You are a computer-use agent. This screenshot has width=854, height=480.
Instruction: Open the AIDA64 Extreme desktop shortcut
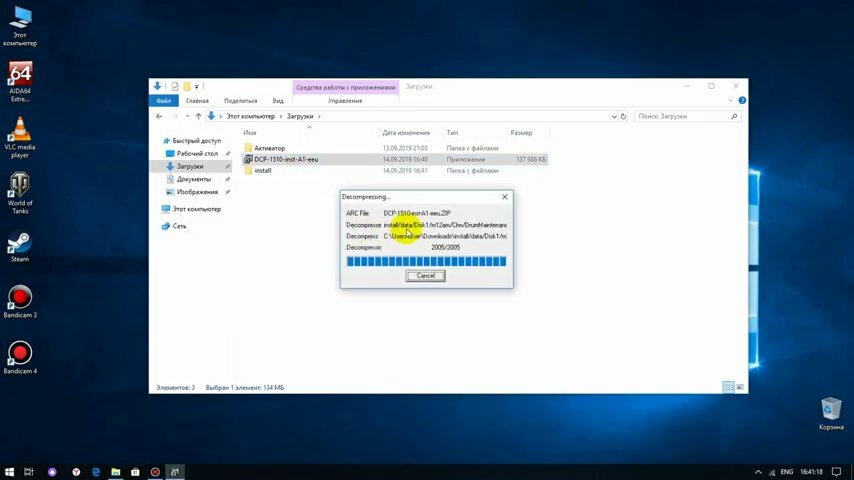pos(20,82)
